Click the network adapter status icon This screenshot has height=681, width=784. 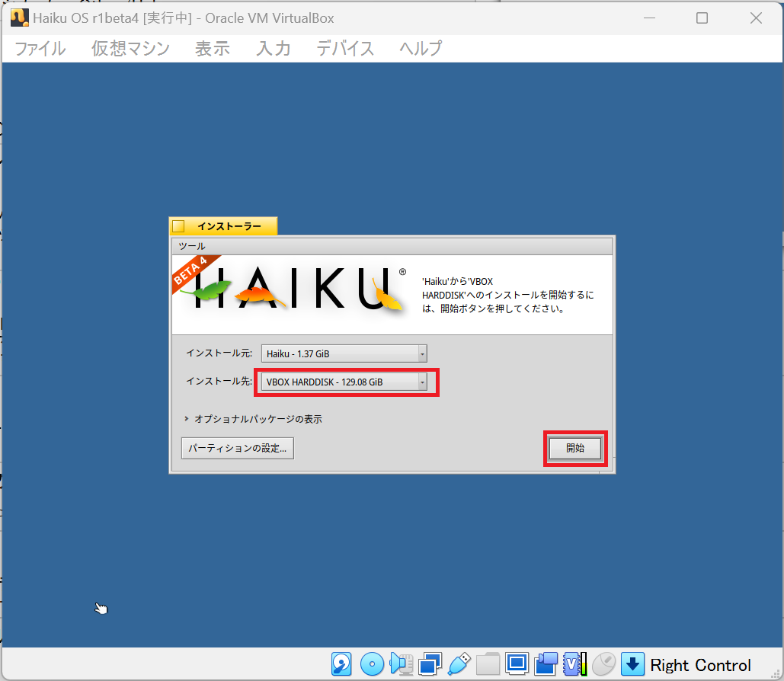coord(430,664)
